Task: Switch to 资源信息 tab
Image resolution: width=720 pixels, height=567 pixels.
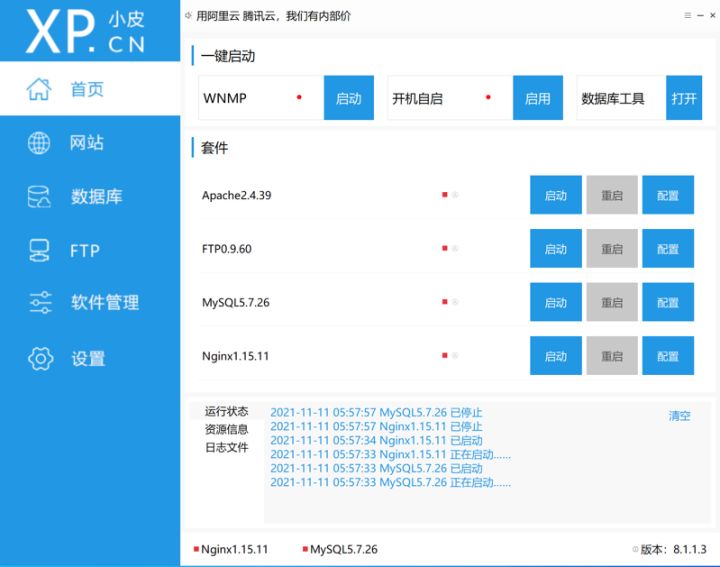Action: click(x=226, y=429)
